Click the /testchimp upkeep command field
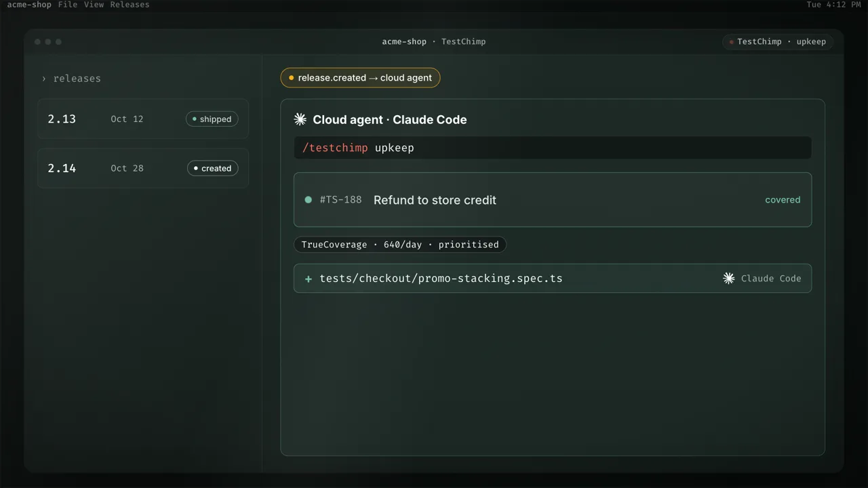This screenshot has height=488, width=868. click(x=553, y=148)
